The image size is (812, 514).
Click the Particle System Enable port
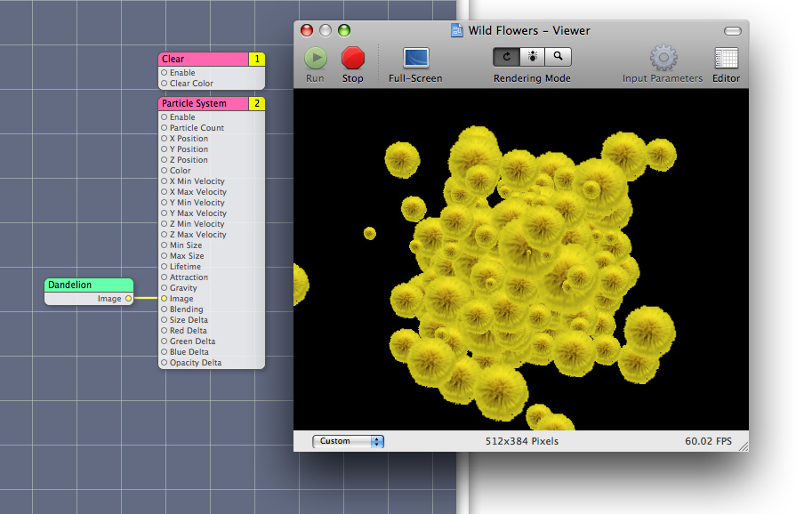point(164,117)
